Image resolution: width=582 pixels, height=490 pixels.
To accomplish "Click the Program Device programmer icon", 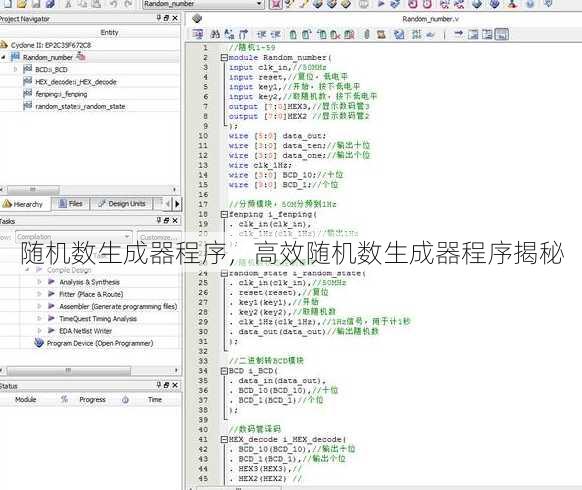I will pos(39,343).
